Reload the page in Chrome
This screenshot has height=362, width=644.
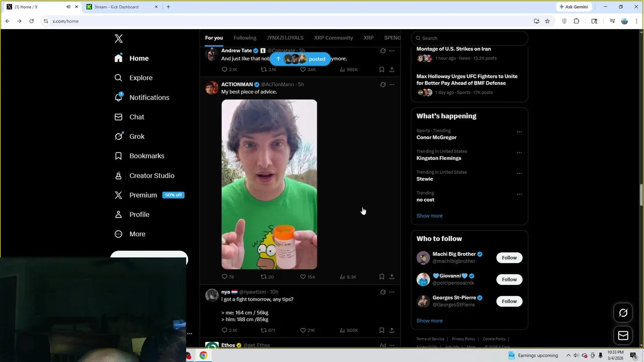point(31,21)
